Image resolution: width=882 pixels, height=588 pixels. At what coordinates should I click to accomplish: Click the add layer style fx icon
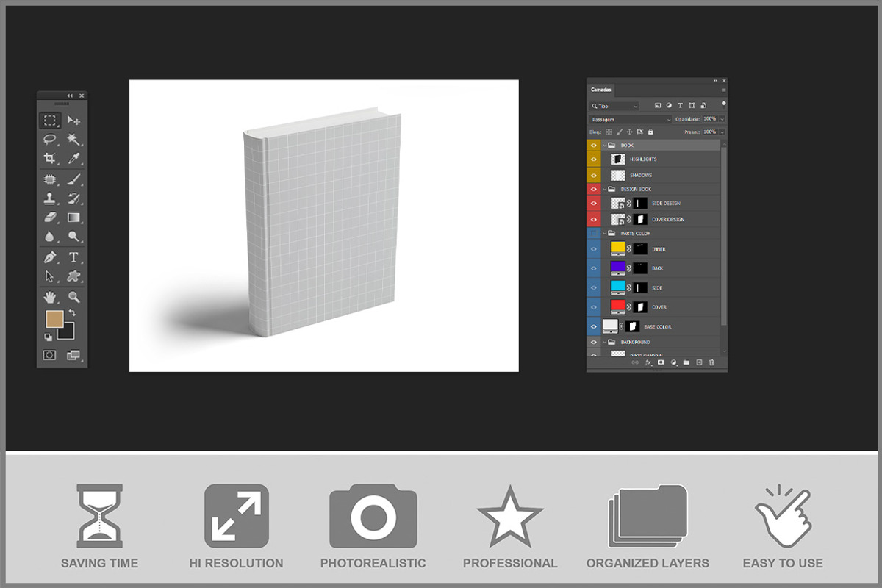click(x=649, y=362)
